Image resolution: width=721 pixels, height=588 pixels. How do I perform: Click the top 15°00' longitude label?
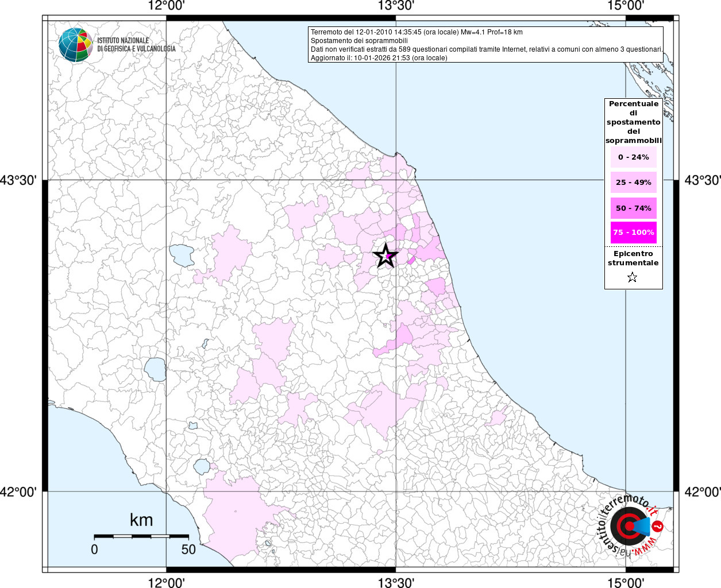626,6
